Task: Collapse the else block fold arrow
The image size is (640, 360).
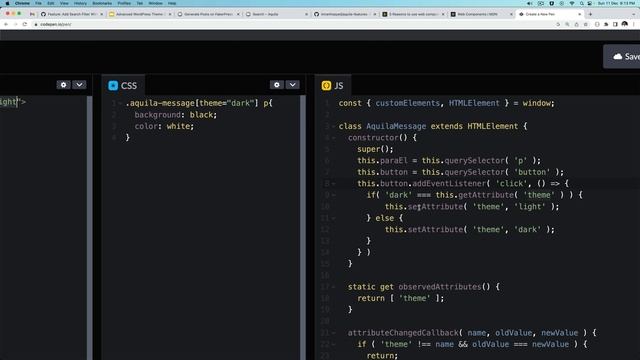Action: [x=333, y=218]
